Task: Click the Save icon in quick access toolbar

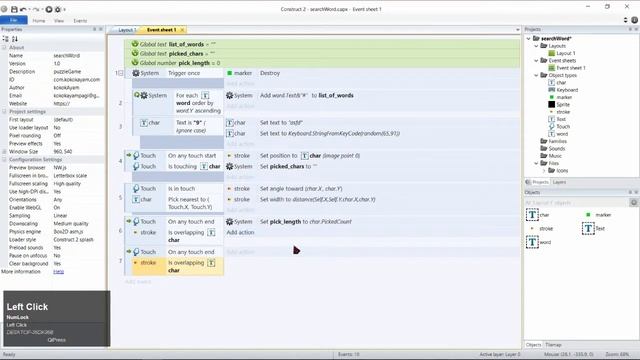Action: (x=14, y=9)
